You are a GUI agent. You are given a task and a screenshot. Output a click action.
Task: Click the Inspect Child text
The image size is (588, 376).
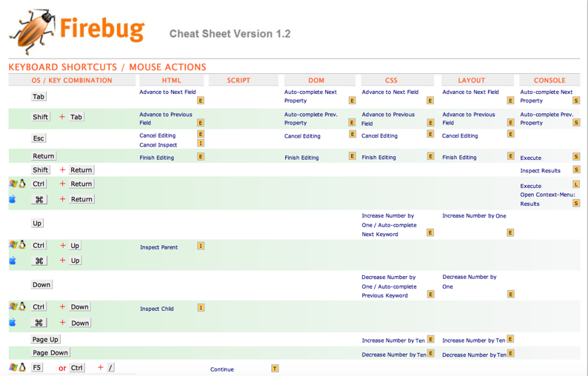pos(156,309)
